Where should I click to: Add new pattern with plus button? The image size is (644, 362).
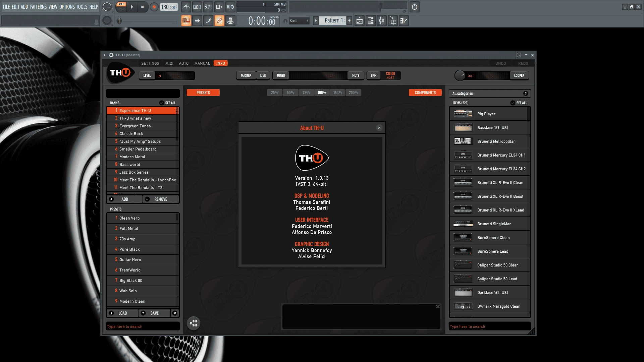pyautogui.click(x=349, y=21)
